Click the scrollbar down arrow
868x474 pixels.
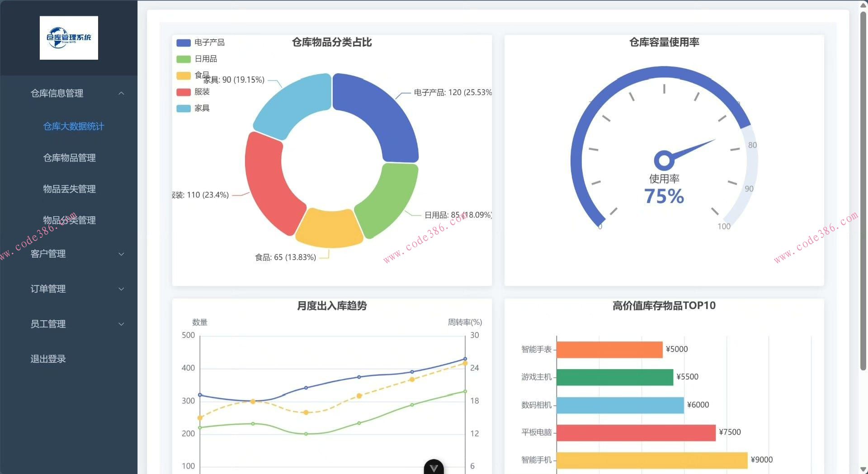pyautogui.click(x=863, y=469)
